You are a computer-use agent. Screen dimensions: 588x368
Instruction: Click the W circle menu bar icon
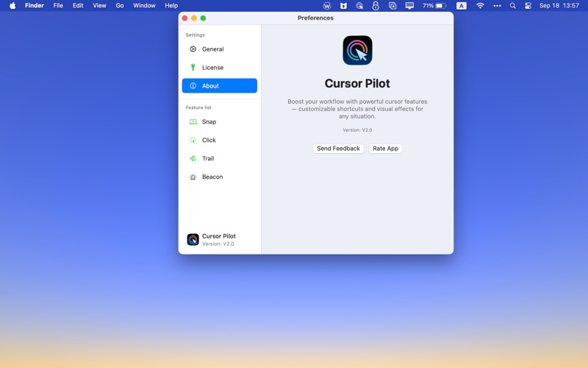pyautogui.click(x=327, y=6)
